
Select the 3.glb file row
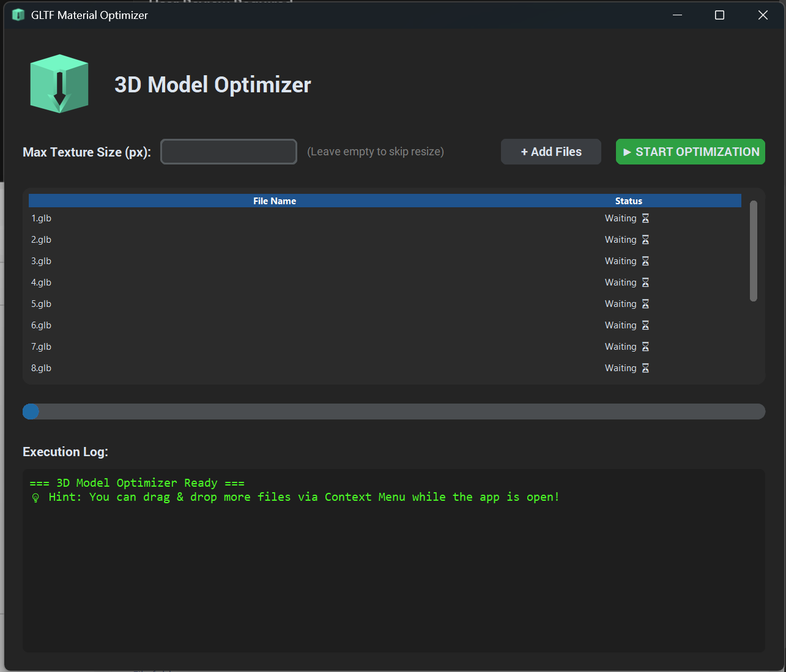click(x=385, y=261)
